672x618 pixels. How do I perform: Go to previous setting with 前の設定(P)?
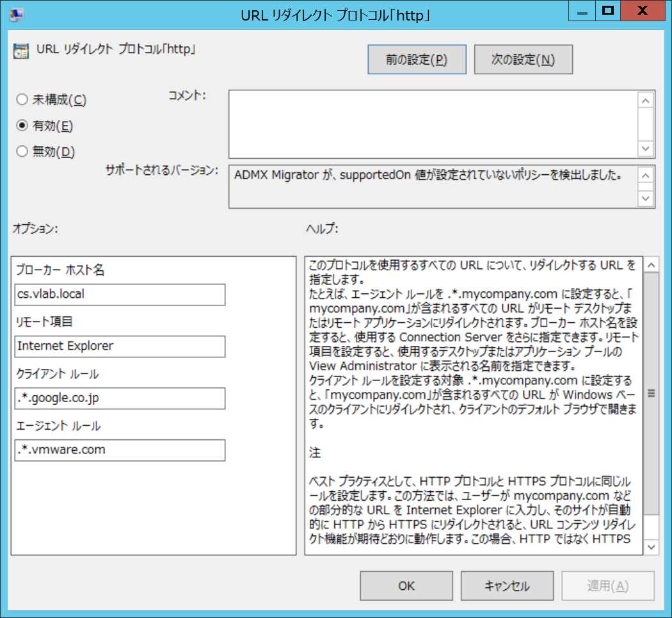tap(417, 60)
